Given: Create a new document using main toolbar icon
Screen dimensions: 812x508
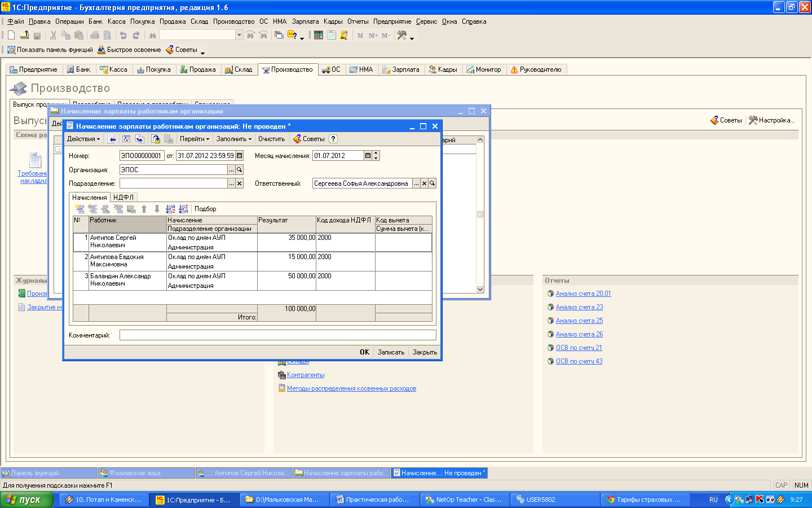Looking at the screenshot, I should click(11, 35).
